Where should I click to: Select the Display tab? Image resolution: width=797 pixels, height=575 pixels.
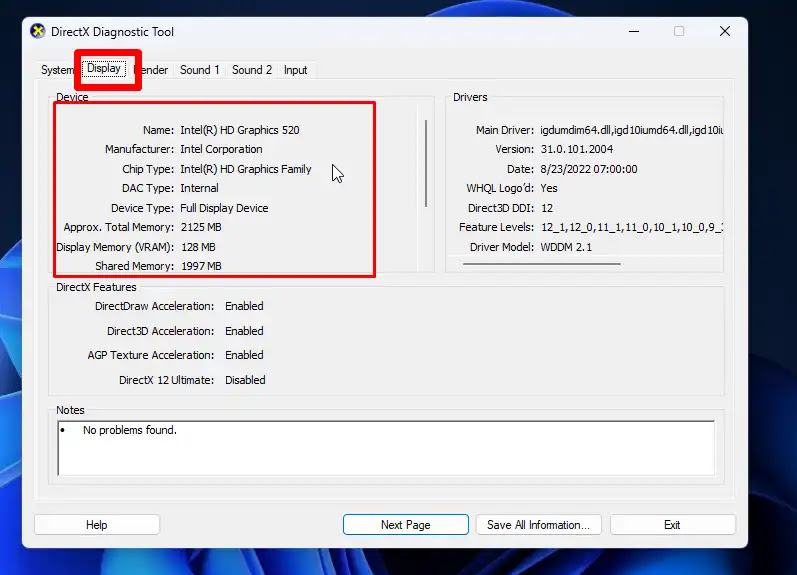(104, 68)
